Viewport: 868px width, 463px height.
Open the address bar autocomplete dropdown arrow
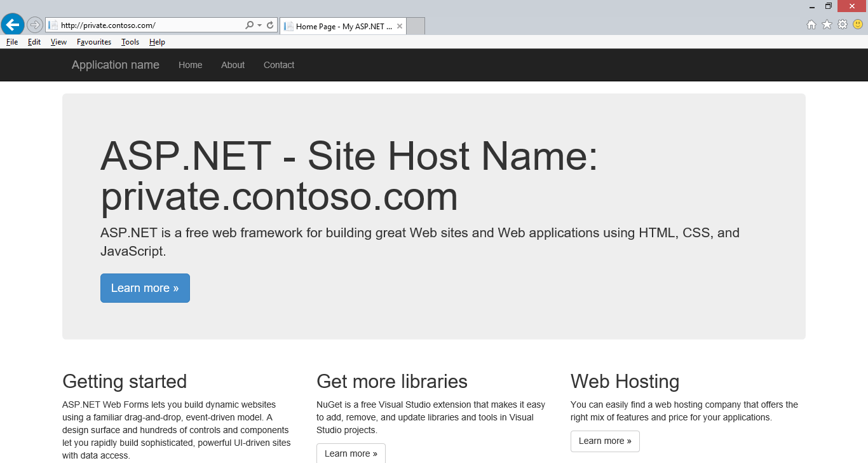[259, 25]
